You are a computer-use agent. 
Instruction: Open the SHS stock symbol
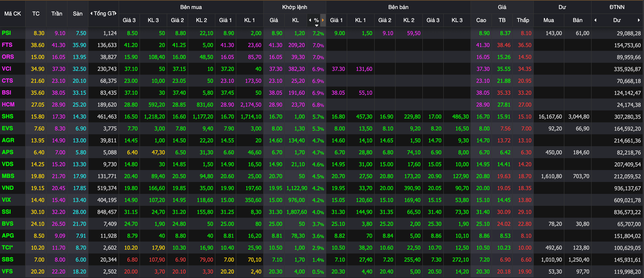click(7, 117)
